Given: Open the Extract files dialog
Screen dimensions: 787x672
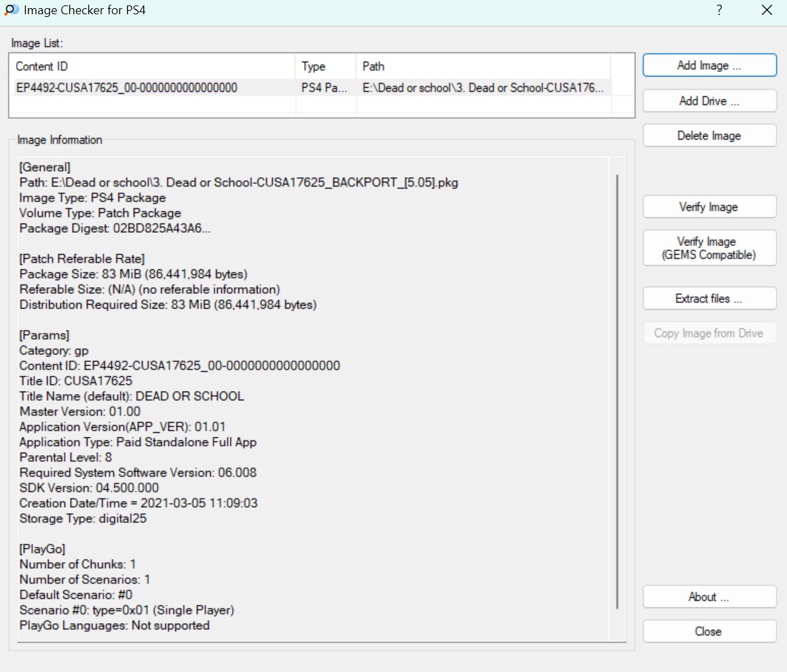Looking at the screenshot, I should [709, 299].
